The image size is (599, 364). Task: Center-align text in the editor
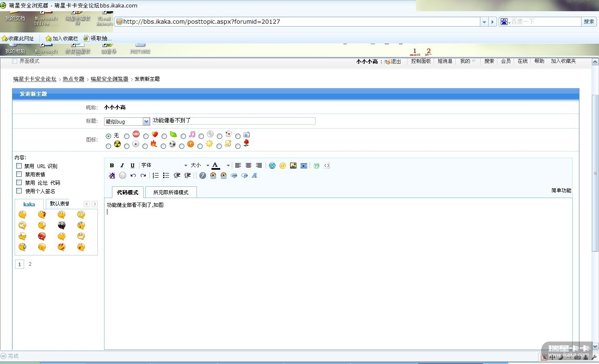249,166
